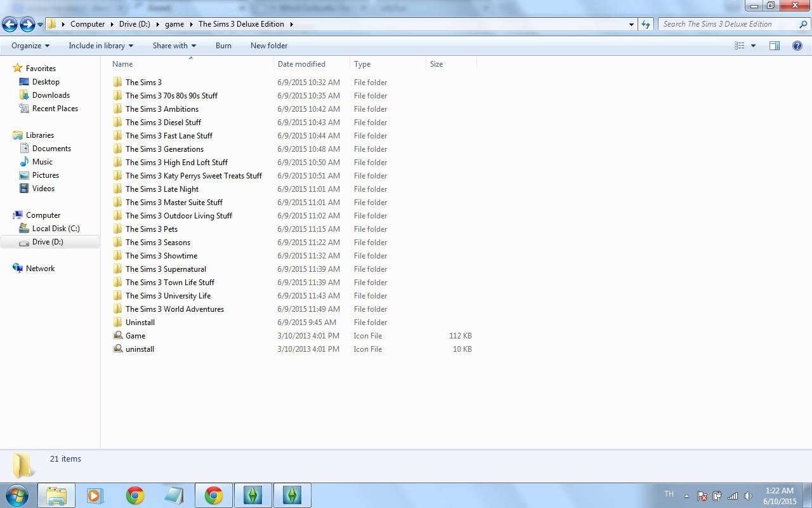Select The Sims 3 Late Night folder icon
The height and width of the screenshot is (508, 812).
coord(118,189)
